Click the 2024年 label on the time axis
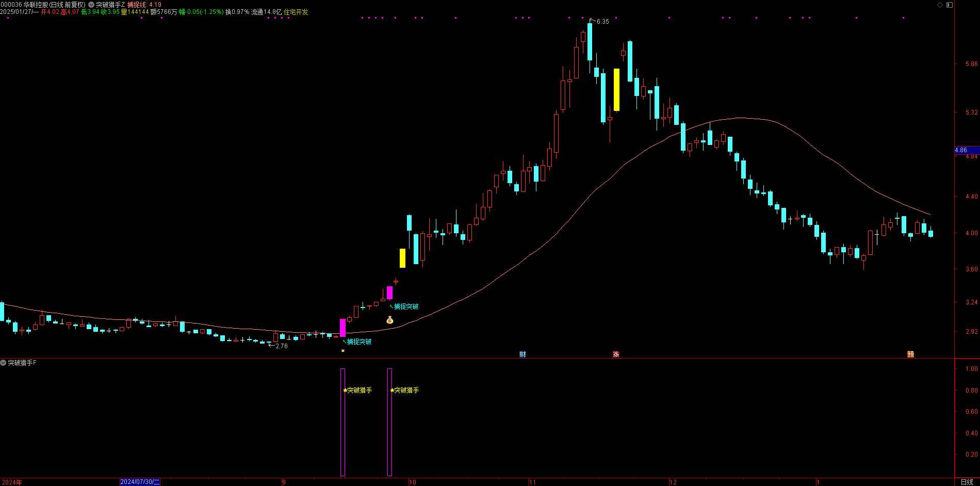Screen dimensions: 980x486 point(12,482)
